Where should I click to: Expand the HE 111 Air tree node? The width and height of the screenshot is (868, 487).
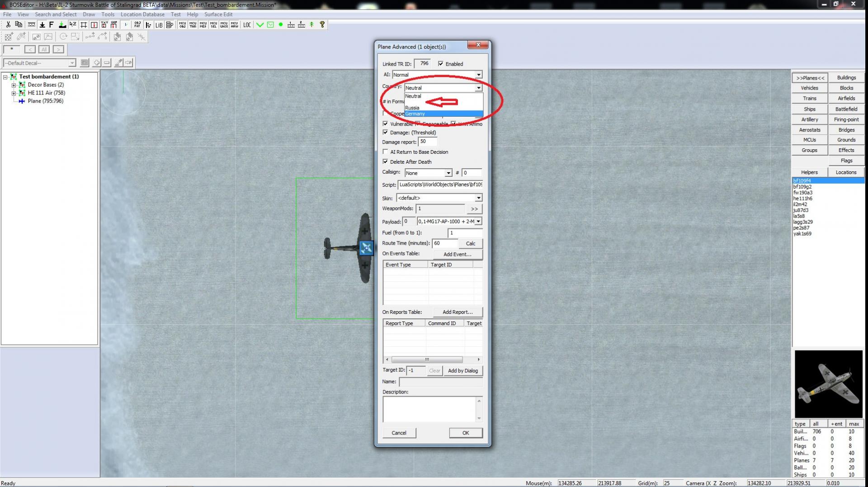(14, 93)
